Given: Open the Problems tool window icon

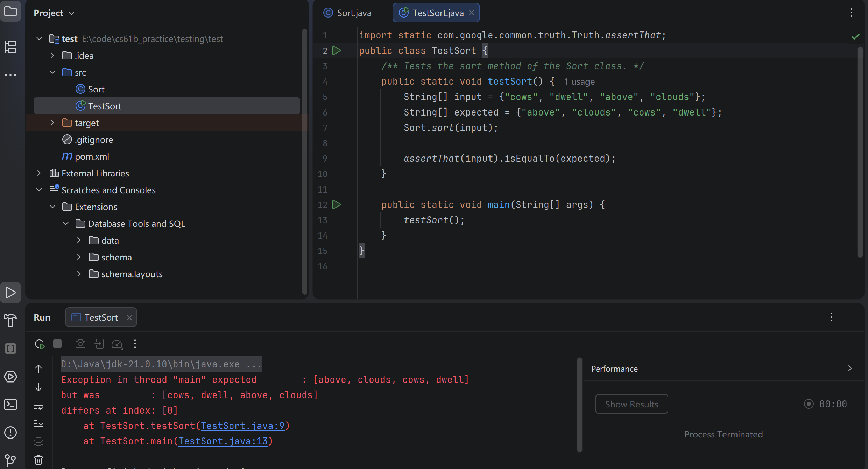Looking at the screenshot, I should 10,433.
